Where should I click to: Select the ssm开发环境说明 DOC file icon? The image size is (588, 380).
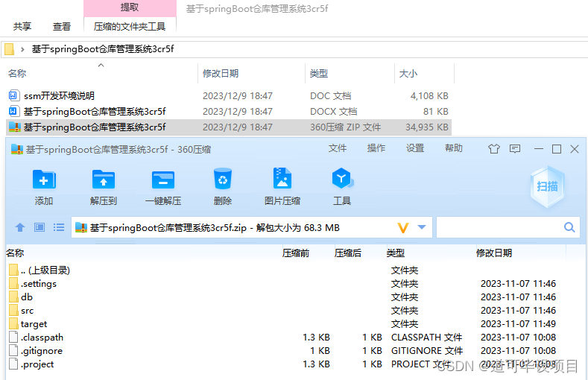13,95
